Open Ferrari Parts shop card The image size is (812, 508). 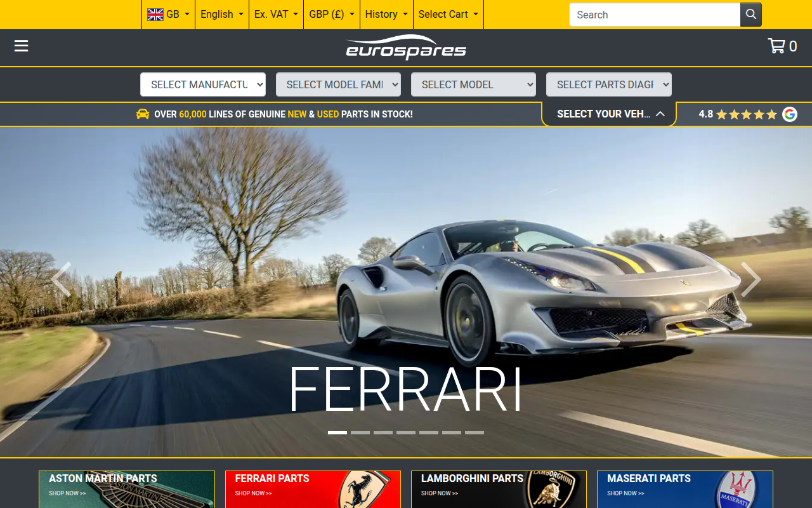tap(313, 490)
